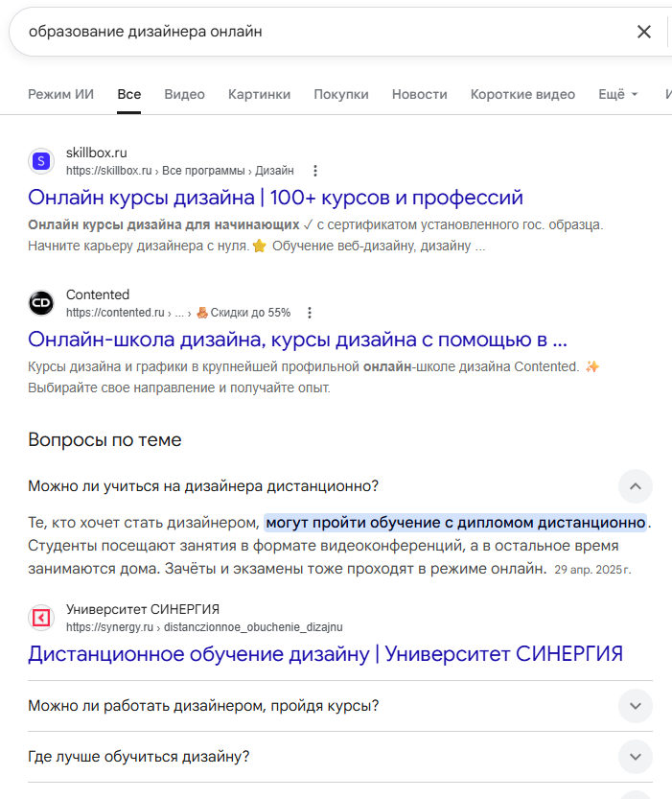This screenshot has width=672, height=799.
Task: Click question 'Можно ли учиться на дизайнера дистанционно?'
Action: (203, 486)
